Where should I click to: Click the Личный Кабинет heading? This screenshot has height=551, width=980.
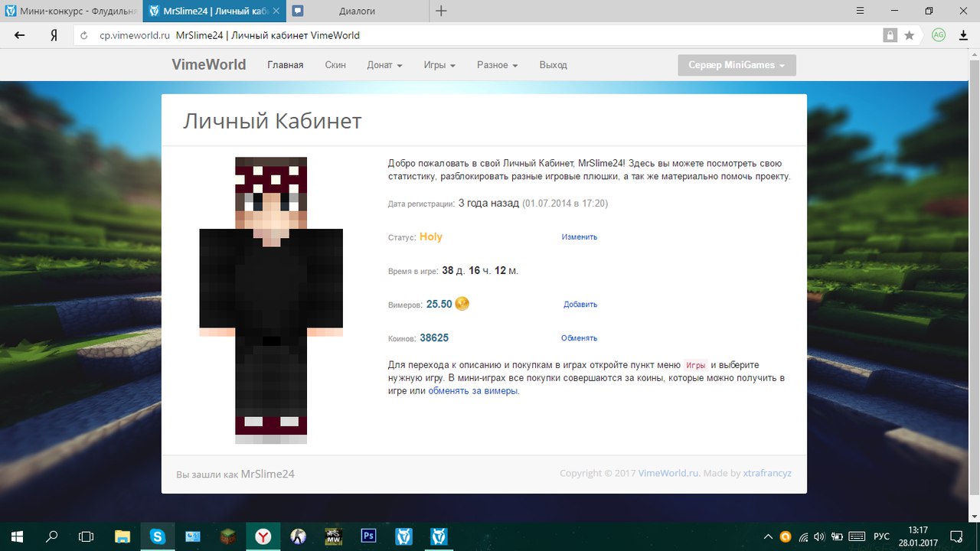[x=272, y=121]
